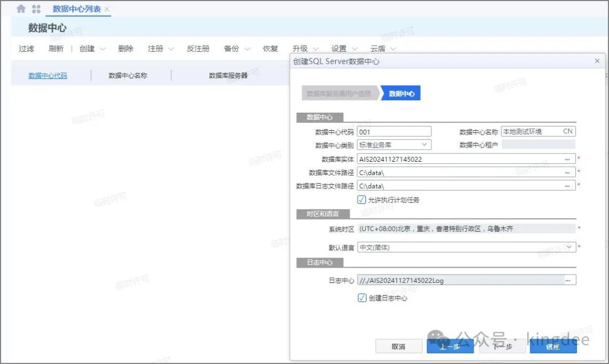Click 刷新 in the toolbar
Image resolution: width=609 pixels, height=364 pixels.
coord(56,49)
